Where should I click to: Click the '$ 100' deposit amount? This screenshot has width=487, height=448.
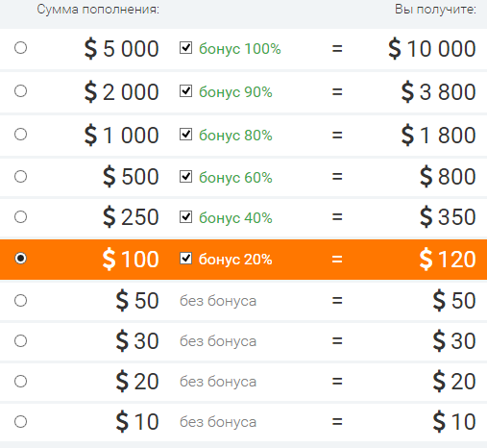(131, 259)
